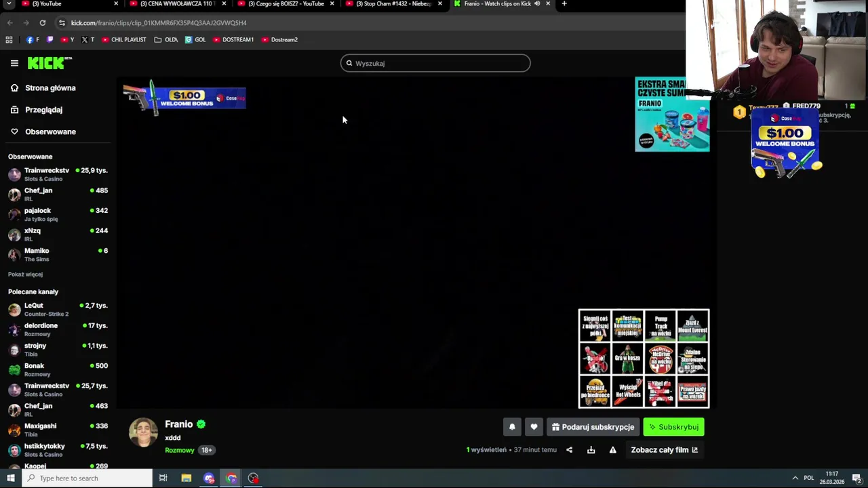Image resolution: width=868 pixels, height=488 pixels.
Task: Download the clip using the download icon
Action: coord(591,450)
